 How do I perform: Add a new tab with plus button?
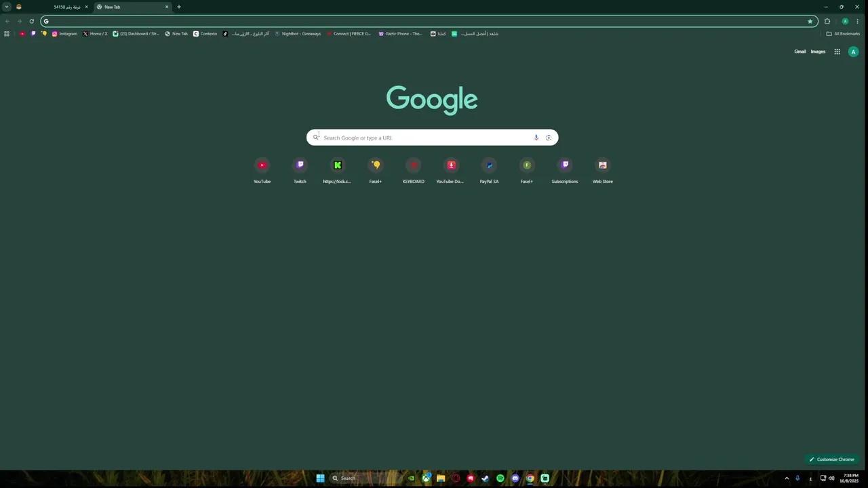179,7
